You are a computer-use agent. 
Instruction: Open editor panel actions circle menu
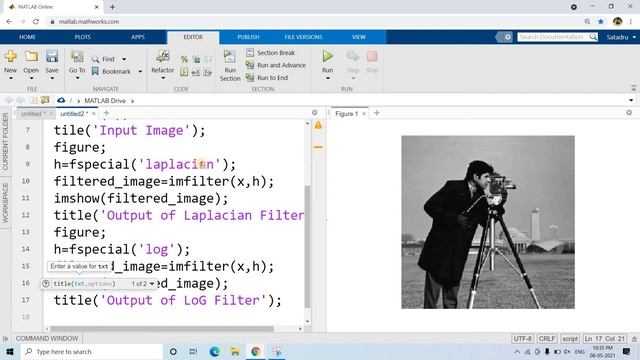tap(314, 113)
